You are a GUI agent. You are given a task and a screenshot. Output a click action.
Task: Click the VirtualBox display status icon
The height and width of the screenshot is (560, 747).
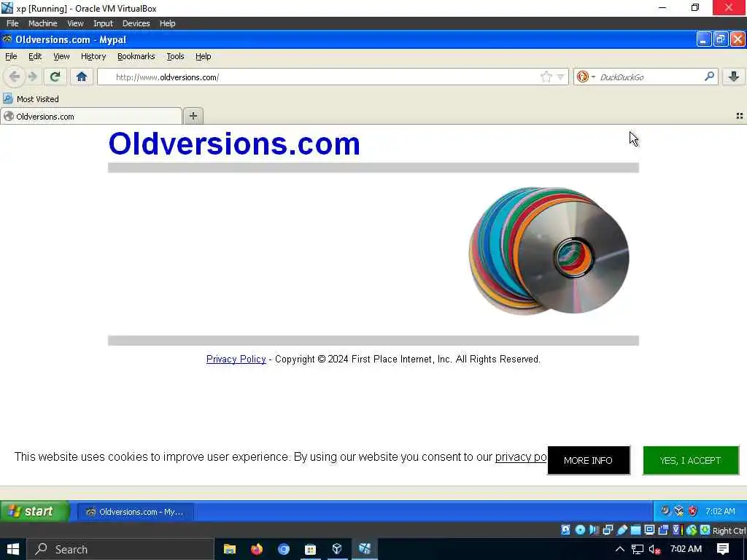[x=649, y=530]
